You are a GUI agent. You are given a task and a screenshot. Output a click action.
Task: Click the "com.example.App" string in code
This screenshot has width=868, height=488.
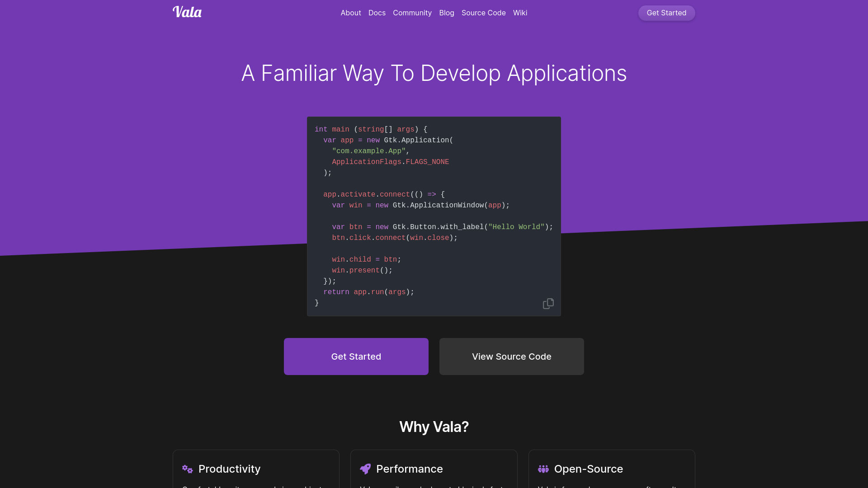pyautogui.click(x=369, y=151)
